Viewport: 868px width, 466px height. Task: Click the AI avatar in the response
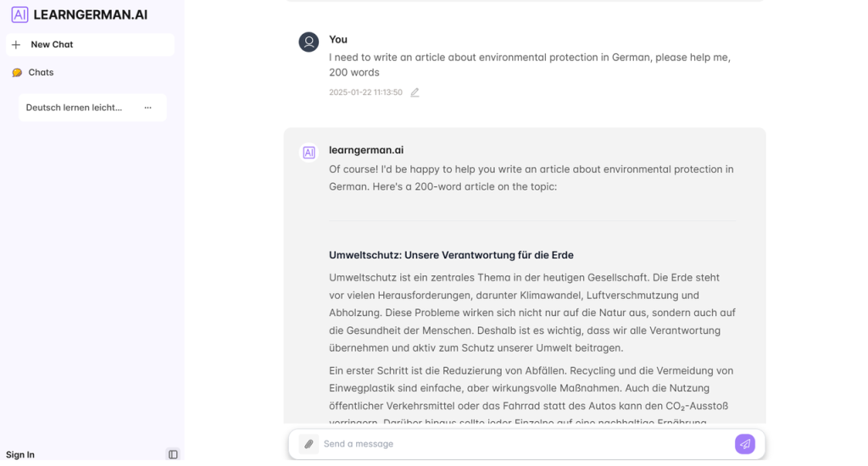pyautogui.click(x=309, y=153)
